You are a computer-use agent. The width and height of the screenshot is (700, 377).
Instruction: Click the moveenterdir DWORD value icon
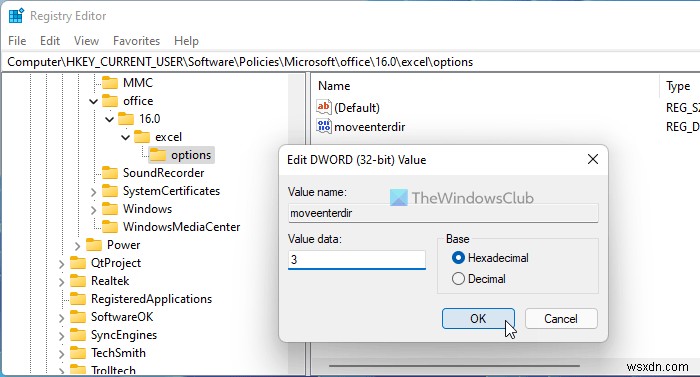tap(324, 126)
